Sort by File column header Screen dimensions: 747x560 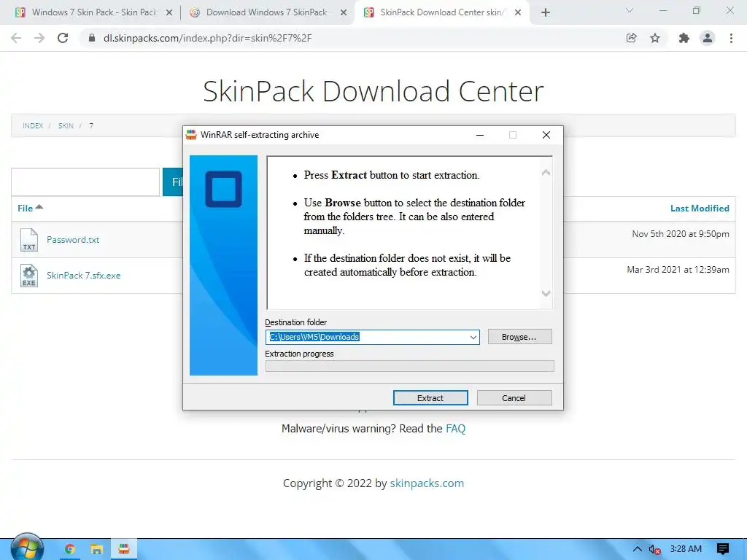(30, 208)
